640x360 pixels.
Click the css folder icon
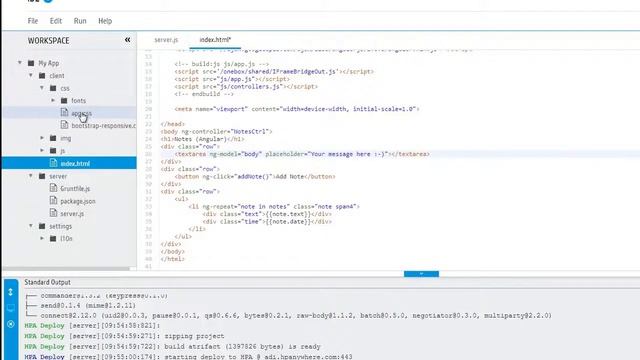[x=53, y=88]
